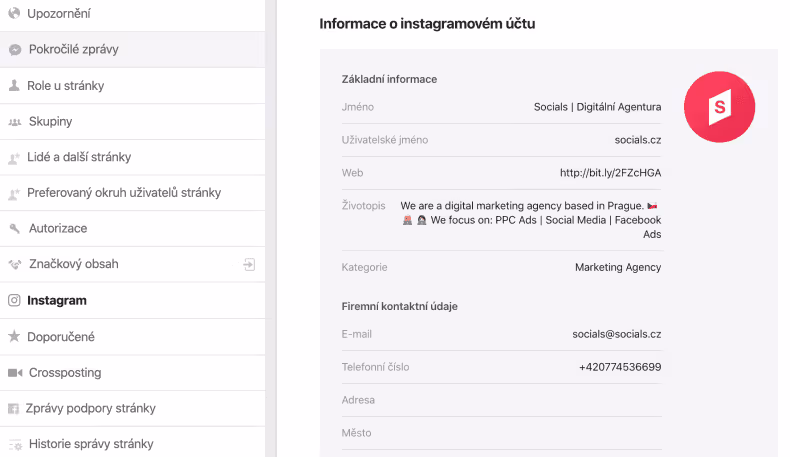Click the Jméno field label
Image resolution: width=790 pixels, height=457 pixels.
click(358, 107)
